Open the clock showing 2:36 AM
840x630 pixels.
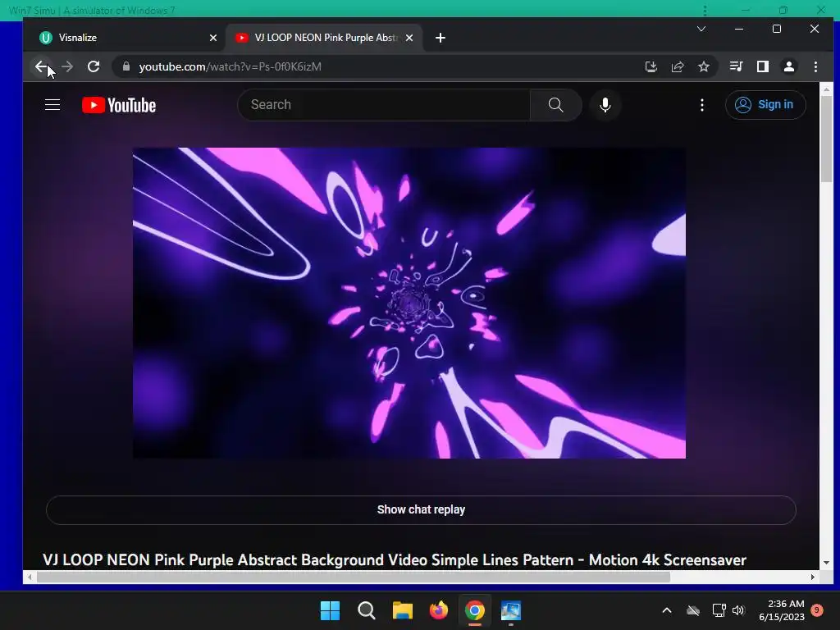pyautogui.click(x=782, y=610)
